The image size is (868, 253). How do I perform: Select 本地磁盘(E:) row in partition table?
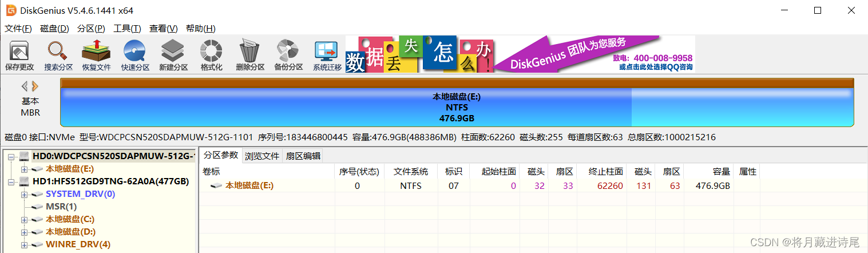479,185
